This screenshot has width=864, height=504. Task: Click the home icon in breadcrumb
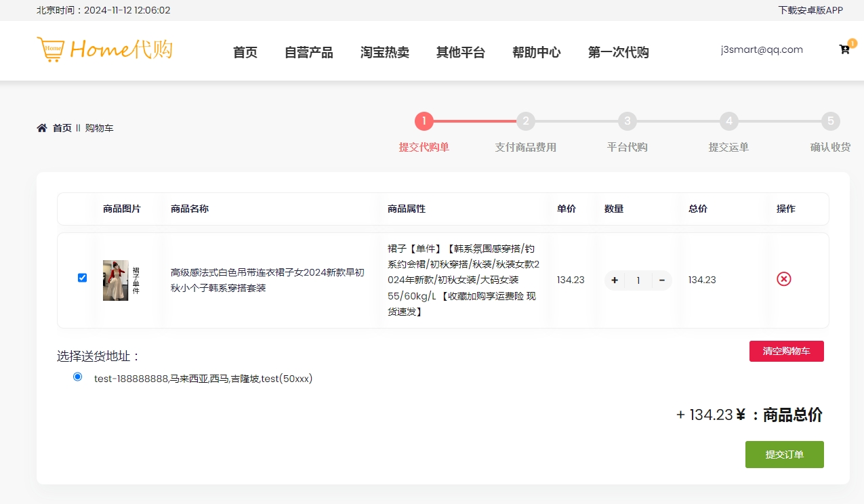pyautogui.click(x=42, y=128)
